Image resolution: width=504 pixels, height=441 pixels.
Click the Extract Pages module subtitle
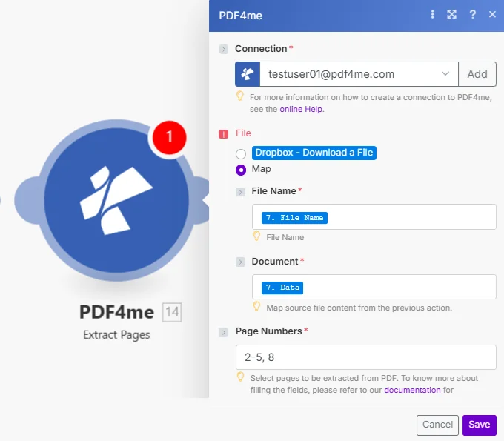[116, 334]
